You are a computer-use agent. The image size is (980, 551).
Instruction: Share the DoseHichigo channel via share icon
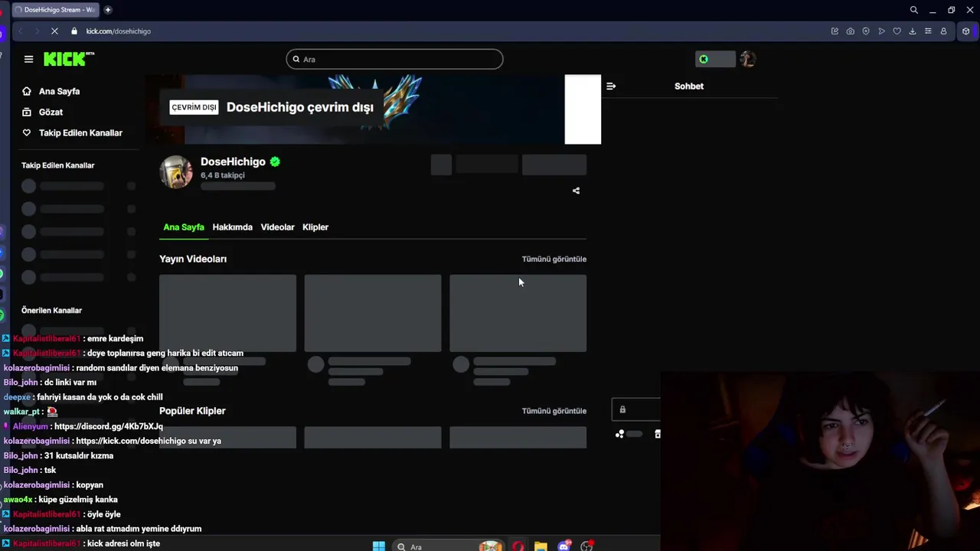tap(576, 191)
